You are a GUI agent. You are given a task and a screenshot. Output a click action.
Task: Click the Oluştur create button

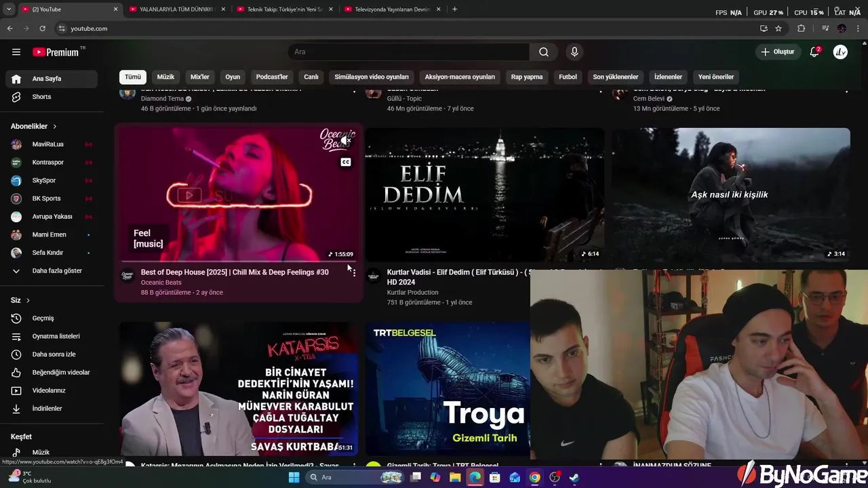tap(778, 52)
